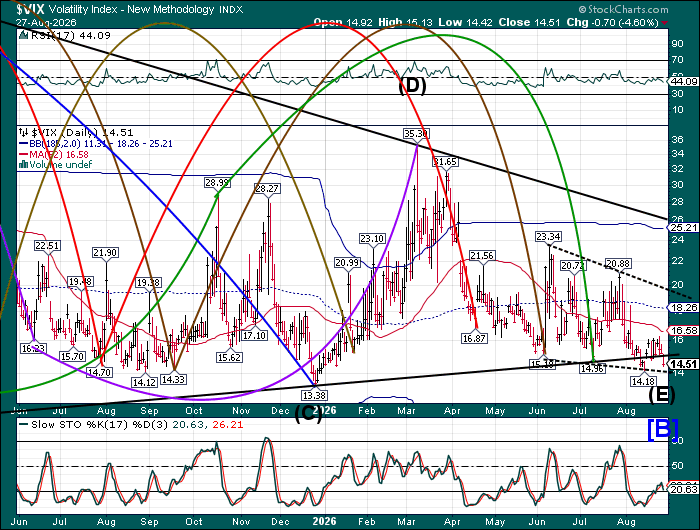
Task: Click the 14.18 August low label
Action: (x=643, y=381)
